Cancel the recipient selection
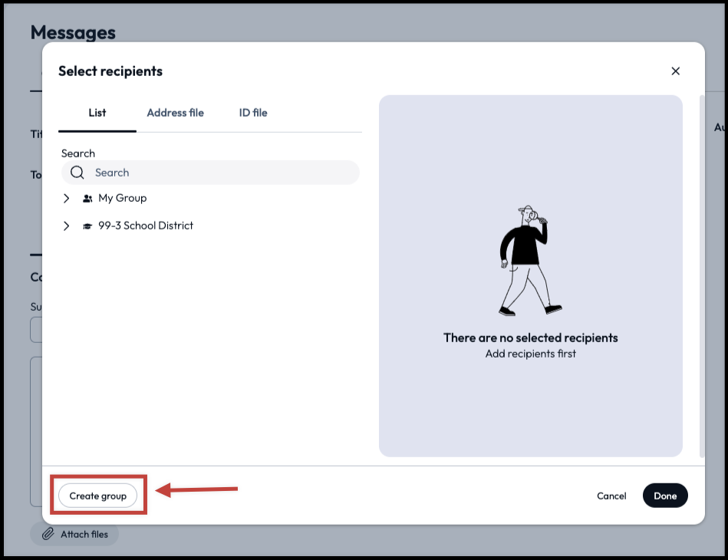This screenshot has width=728, height=560. tap(611, 496)
